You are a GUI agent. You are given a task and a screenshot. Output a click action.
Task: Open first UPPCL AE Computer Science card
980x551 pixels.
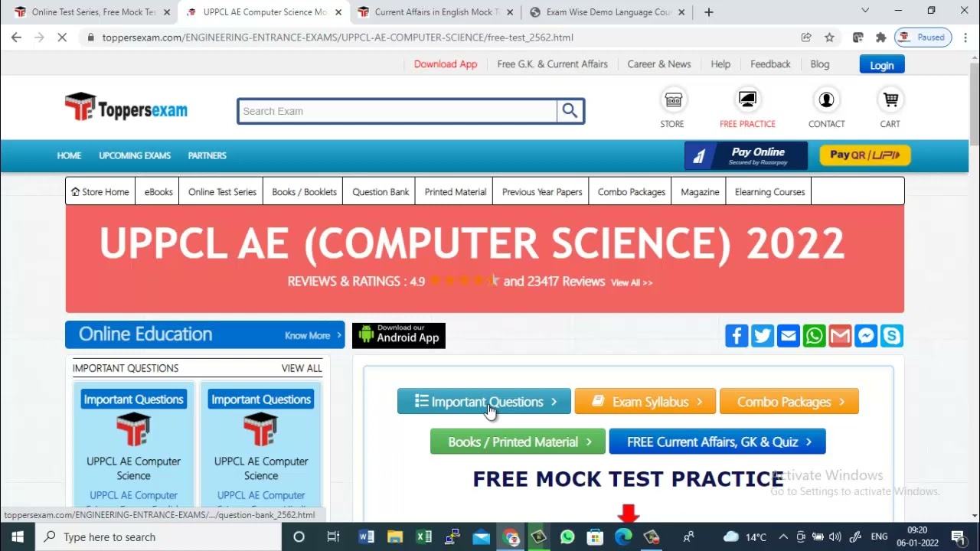[134, 446]
